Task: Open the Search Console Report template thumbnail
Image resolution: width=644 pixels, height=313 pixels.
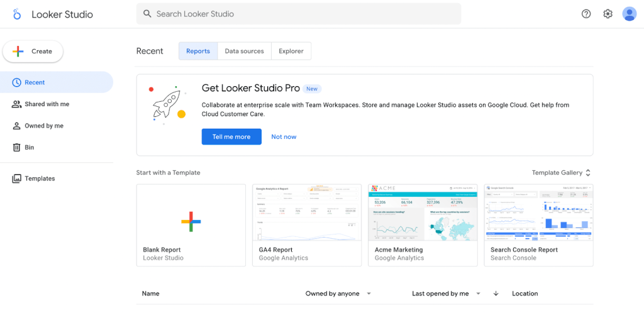Action: click(x=538, y=212)
